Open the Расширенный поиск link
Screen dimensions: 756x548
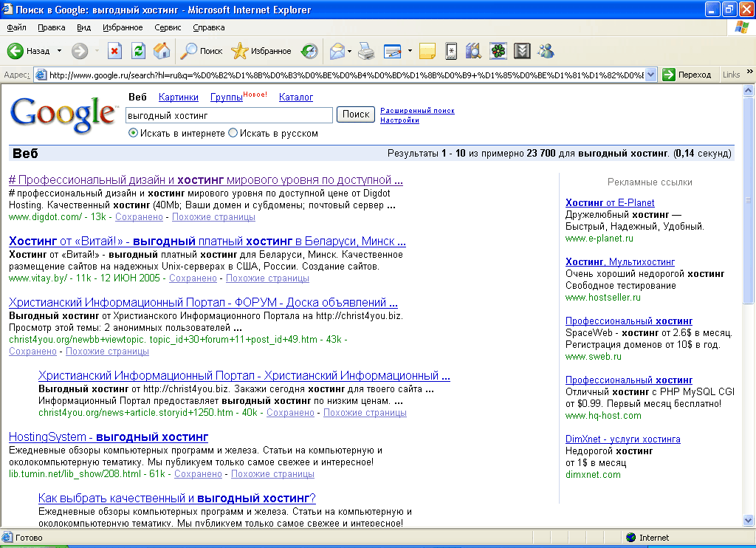[418, 111]
